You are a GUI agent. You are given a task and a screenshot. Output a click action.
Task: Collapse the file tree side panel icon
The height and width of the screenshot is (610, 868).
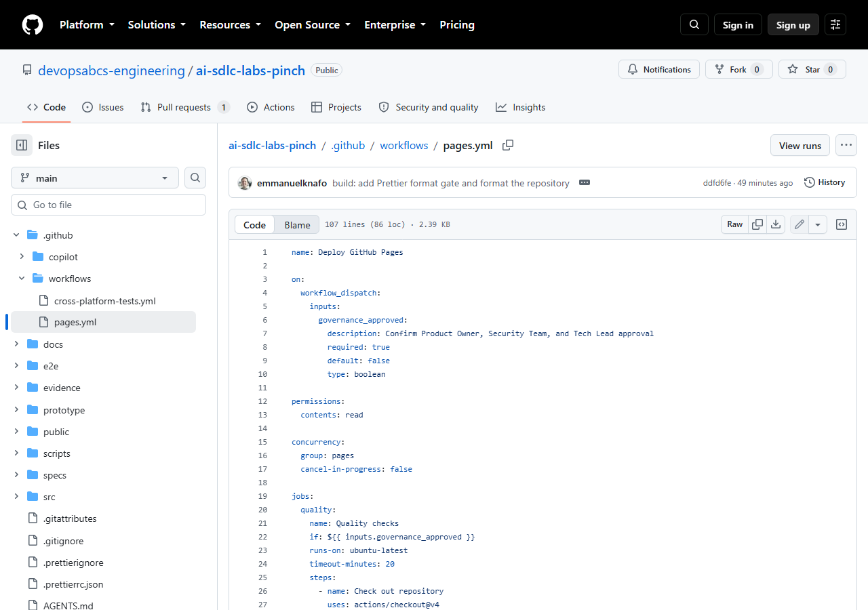(22, 145)
